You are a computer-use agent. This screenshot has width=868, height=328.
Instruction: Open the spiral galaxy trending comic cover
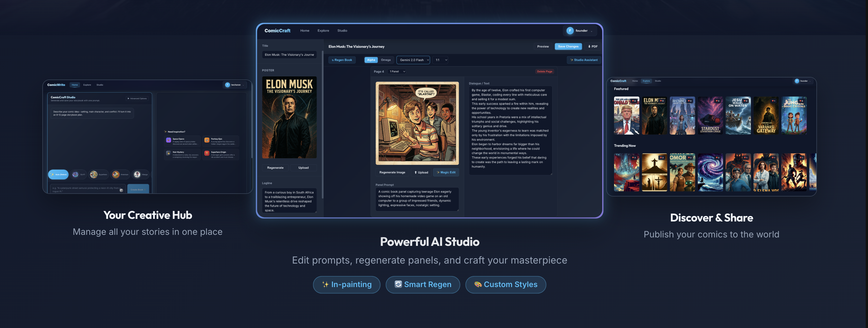click(x=710, y=172)
